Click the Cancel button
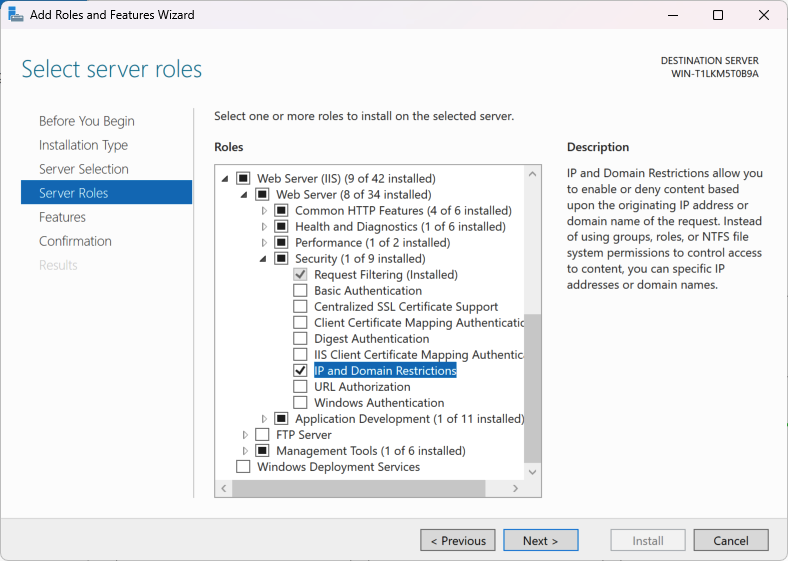Viewport: 788px width, 561px height. [731, 540]
